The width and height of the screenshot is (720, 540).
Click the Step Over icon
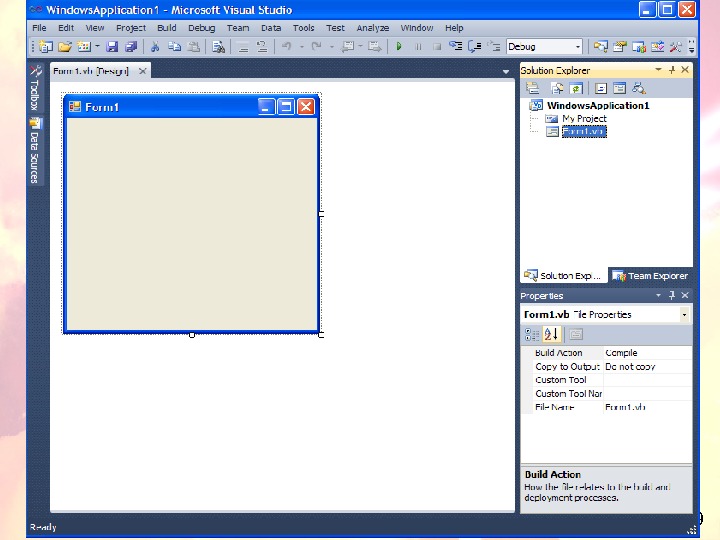click(474, 46)
